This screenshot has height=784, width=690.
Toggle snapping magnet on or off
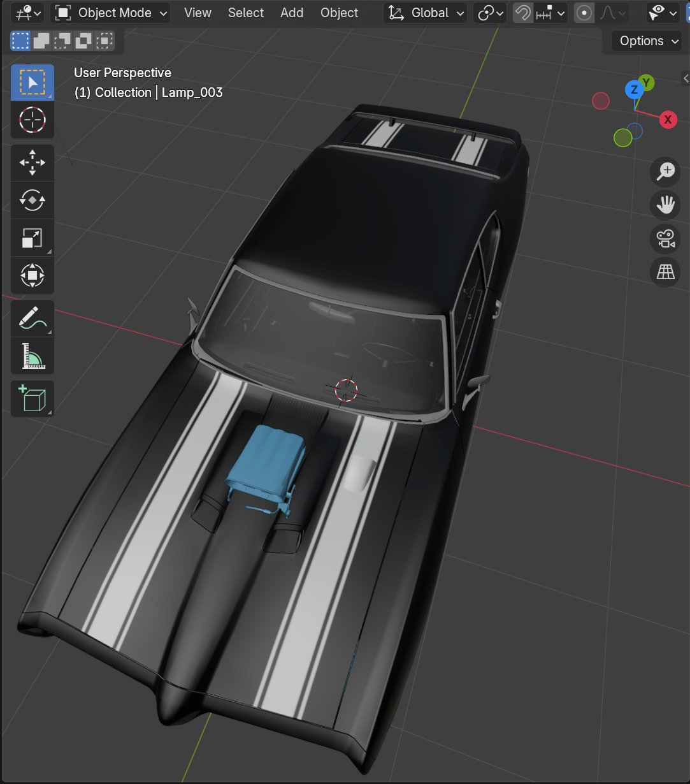click(x=523, y=13)
